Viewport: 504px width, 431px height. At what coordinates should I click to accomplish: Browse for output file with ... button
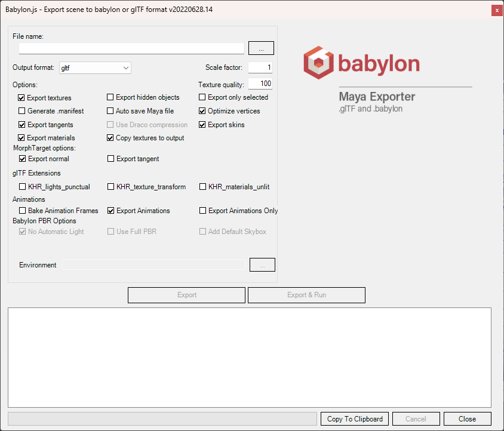[x=261, y=48]
